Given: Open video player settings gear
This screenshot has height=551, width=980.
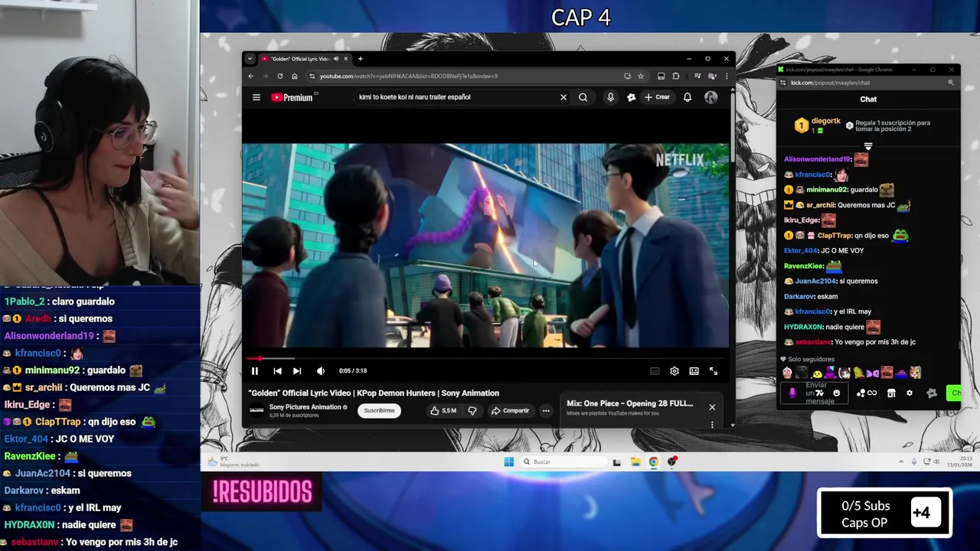Looking at the screenshot, I should (675, 371).
